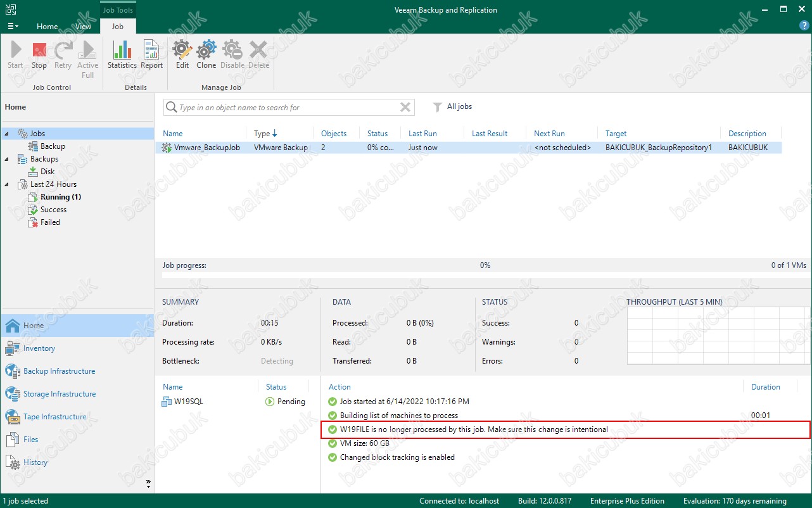Viewport: 812px width, 508px height.
Task: Open the All jobs filter
Action: coord(452,107)
